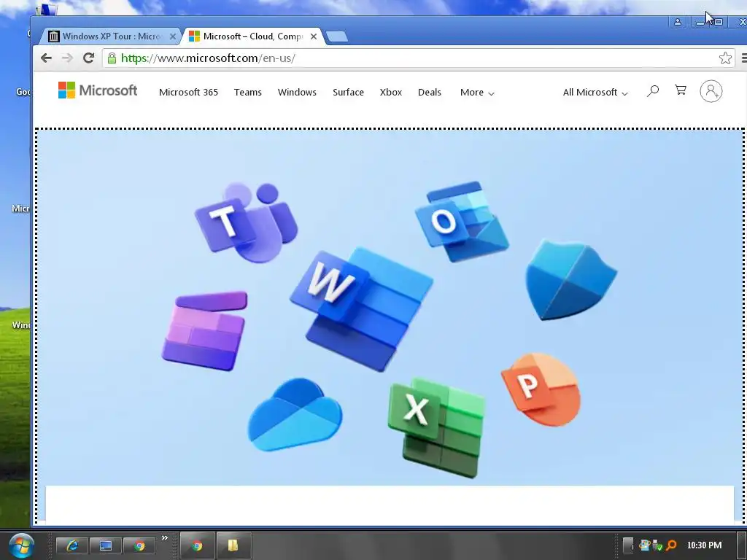Expand the All Microsoft dropdown
747x560 pixels.
(x=595, y=93)
